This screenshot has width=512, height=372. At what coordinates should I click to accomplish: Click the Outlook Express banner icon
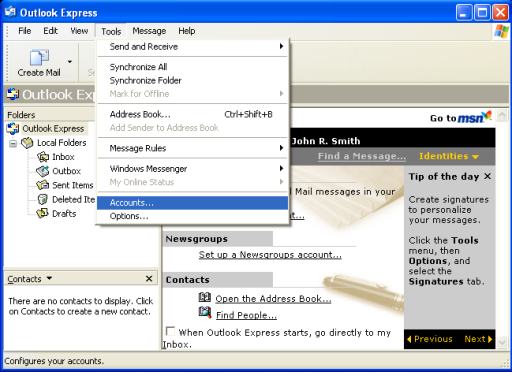pos(13,94)
